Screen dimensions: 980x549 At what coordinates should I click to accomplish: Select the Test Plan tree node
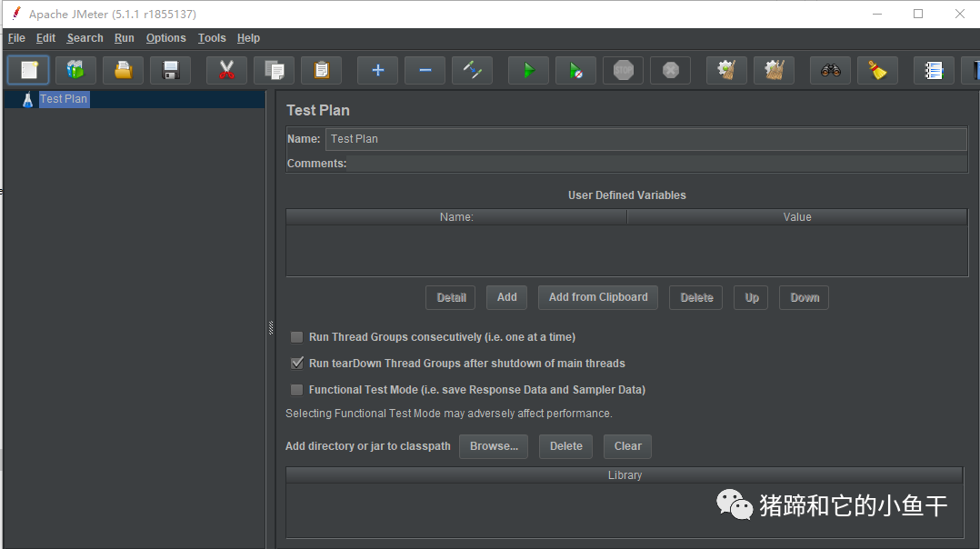click(x=64, y=99)
